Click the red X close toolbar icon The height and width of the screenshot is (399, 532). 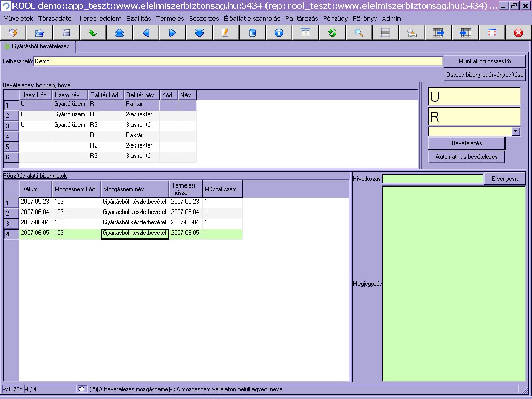tap(518, 33)
